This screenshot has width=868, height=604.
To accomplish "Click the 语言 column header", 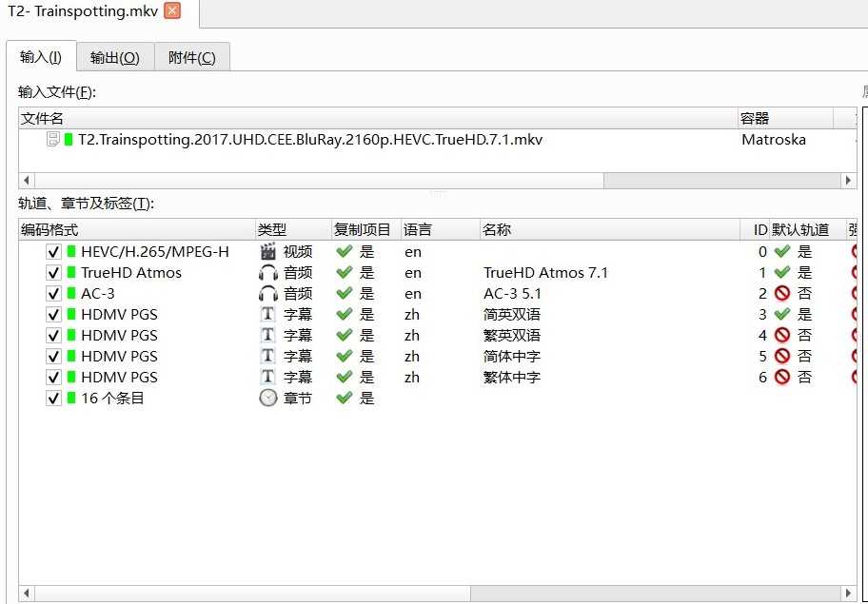I will (418, 230).
